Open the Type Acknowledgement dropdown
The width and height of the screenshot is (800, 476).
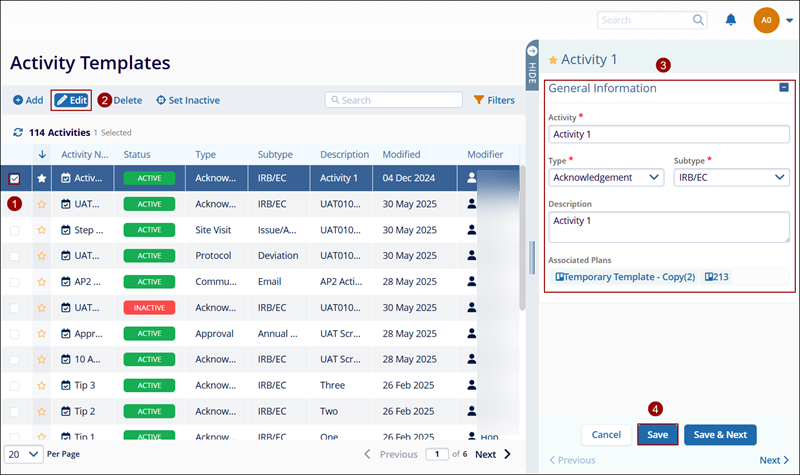click(x=607, y=177)
